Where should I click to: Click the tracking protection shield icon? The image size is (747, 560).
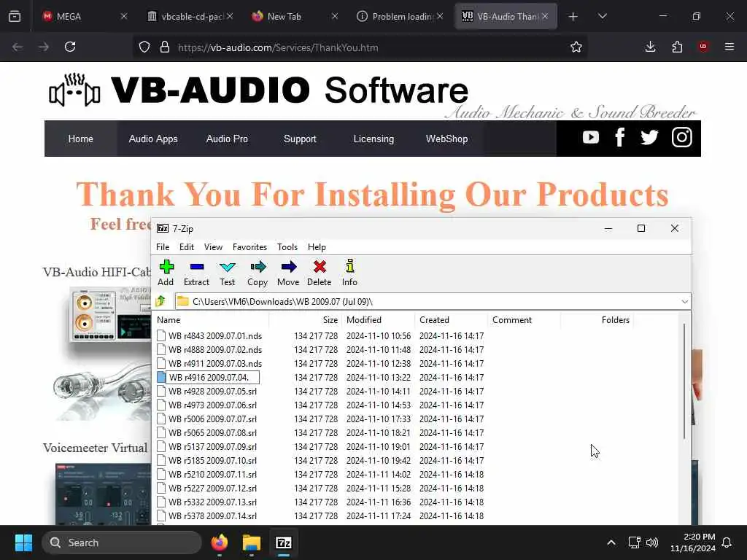pyautogui.click(x=144, y=47)
